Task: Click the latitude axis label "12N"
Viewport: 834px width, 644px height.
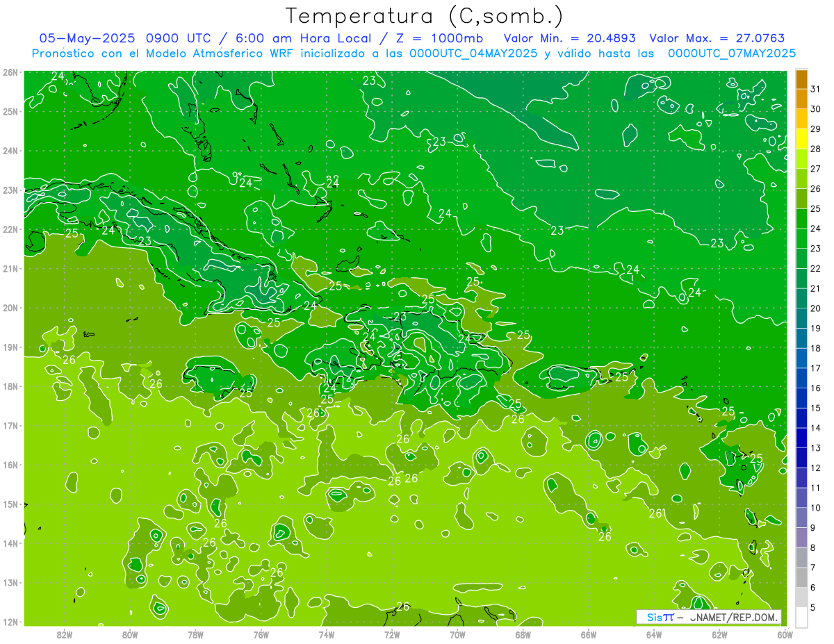Action: (x=10, y=622)
